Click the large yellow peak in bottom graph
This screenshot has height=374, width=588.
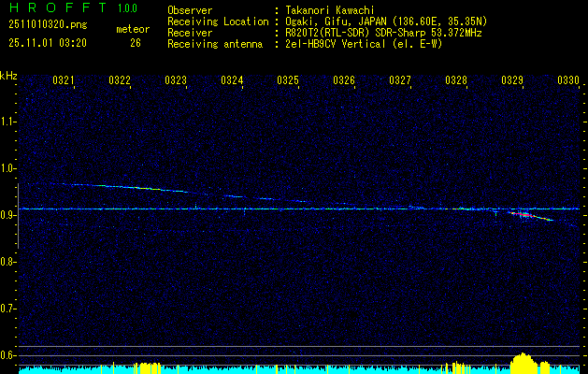click(x=523, y=362)
